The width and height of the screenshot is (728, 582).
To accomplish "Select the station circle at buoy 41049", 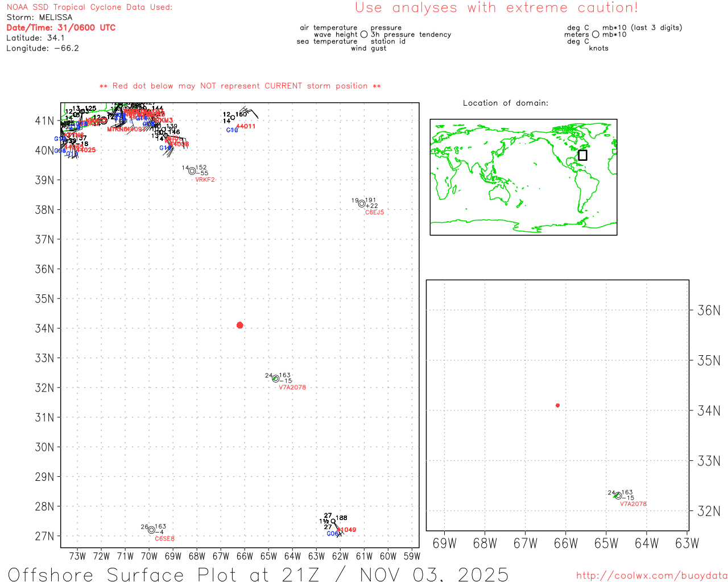I will 333,521.
